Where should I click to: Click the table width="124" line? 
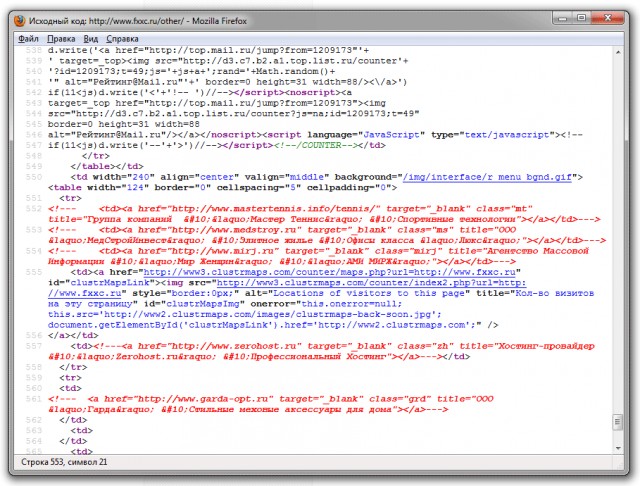point(222,188)
